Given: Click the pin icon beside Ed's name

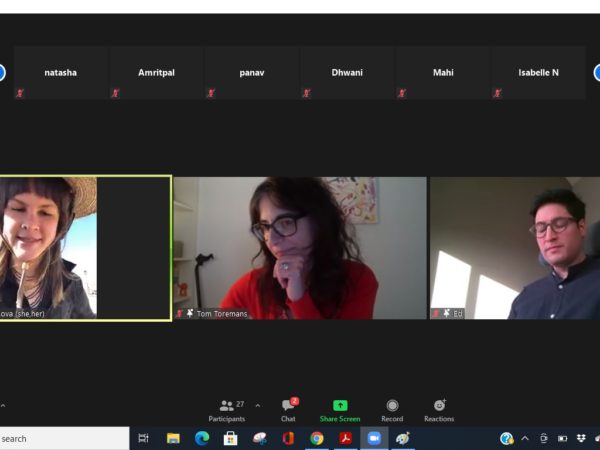Looking at the screenshot, I should coord(447,313).
